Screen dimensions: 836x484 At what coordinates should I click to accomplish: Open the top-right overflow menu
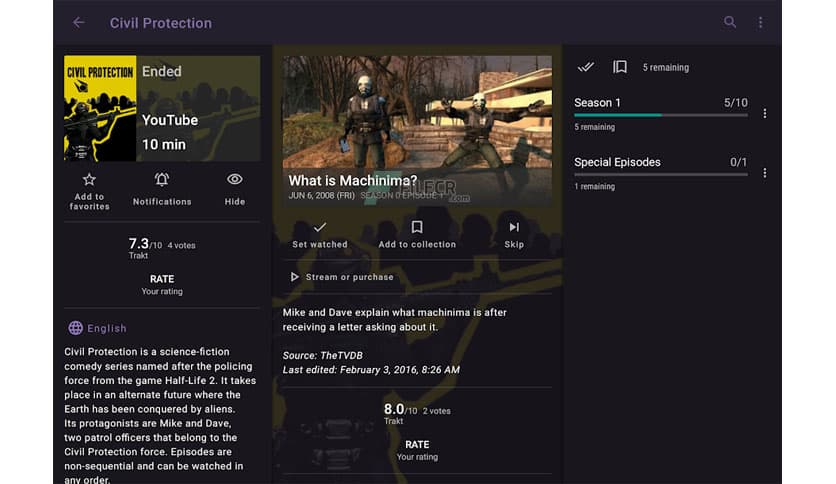(760, 22)
